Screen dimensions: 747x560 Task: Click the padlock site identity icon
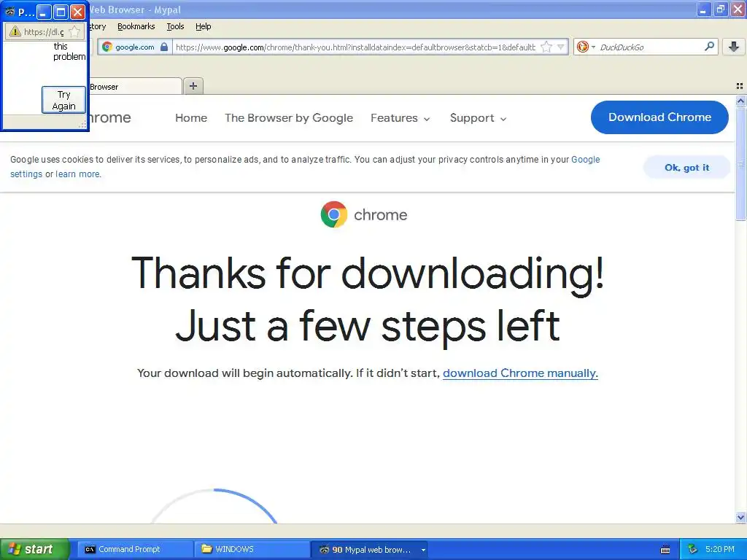click(x=164, y=47)
